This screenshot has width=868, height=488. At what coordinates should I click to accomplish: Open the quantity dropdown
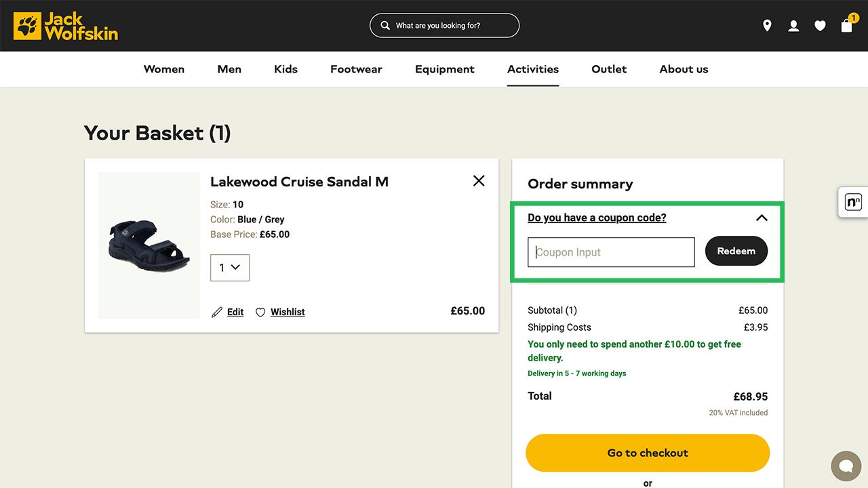pos(230,268)
